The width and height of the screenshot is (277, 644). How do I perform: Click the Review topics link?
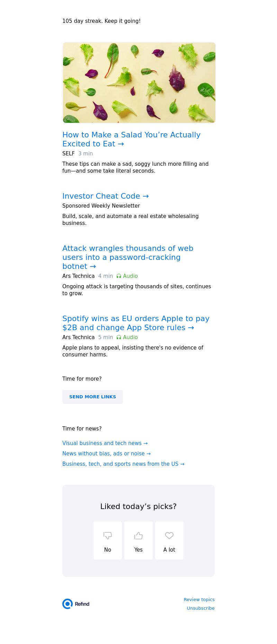[x=199, y=600]
